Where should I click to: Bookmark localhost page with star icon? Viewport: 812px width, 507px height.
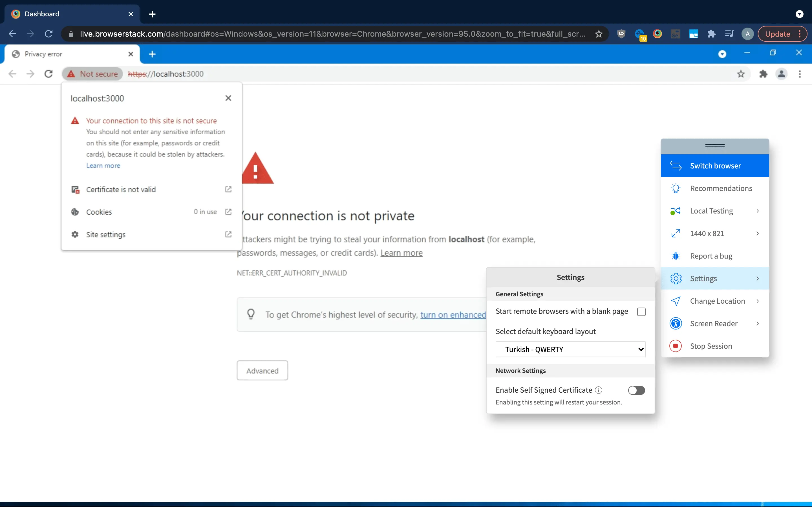click(741, 74)
